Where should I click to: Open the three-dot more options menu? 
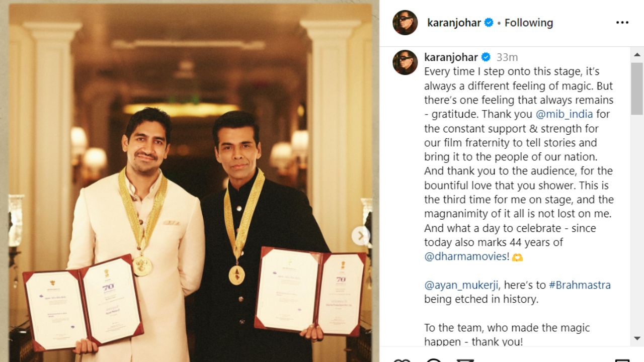point(622,23)
